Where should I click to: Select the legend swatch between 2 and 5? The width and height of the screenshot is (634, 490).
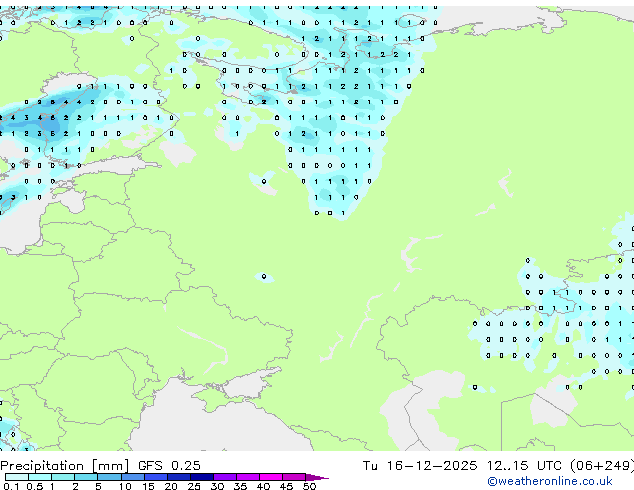[x=86, y=477]
